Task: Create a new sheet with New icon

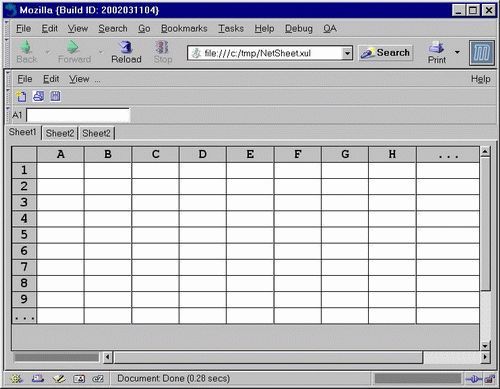Action: pyautogui.click(x=21, y=96)
